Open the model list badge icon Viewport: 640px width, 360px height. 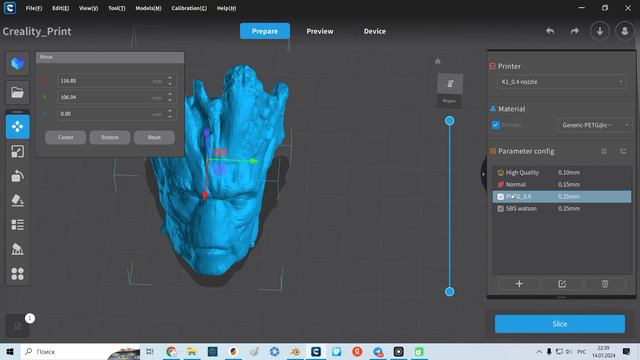point(18,326)
